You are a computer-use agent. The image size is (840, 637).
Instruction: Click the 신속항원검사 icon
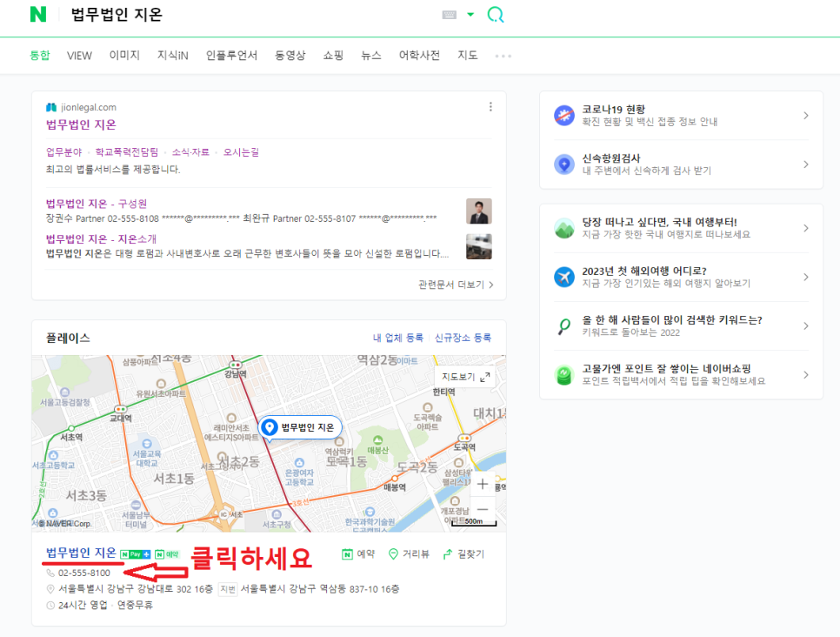tap(564, 164)
